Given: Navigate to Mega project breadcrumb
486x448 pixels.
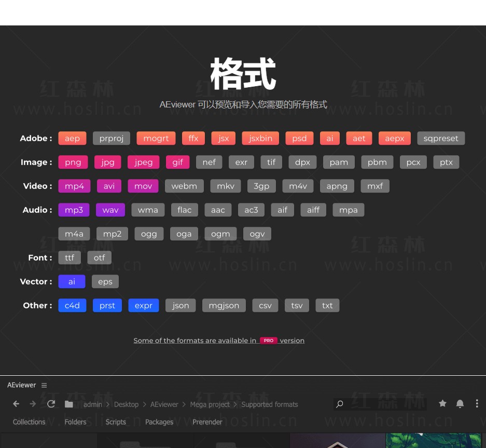Looking at the screenshot, I should click(x=210, y=404).
